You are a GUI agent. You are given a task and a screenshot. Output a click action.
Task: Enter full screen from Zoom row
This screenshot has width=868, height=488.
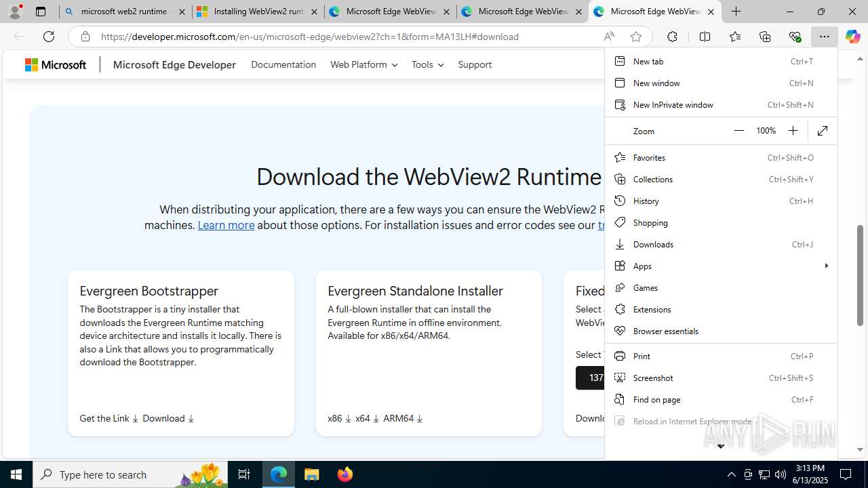tap(823, 131)
